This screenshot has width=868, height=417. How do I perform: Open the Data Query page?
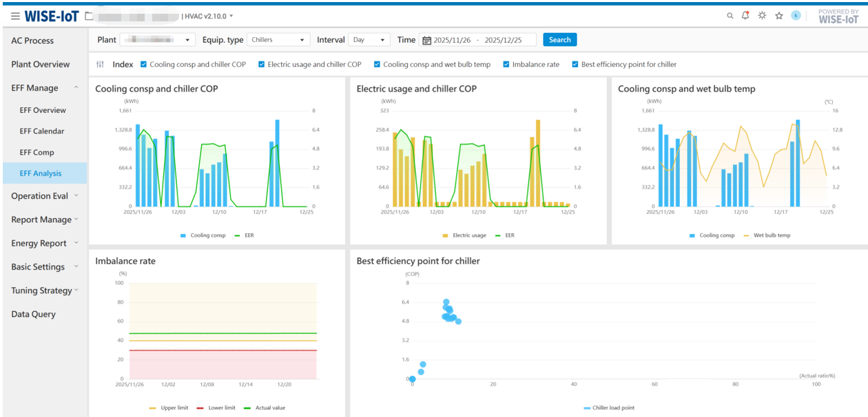[x=33, y=314]
